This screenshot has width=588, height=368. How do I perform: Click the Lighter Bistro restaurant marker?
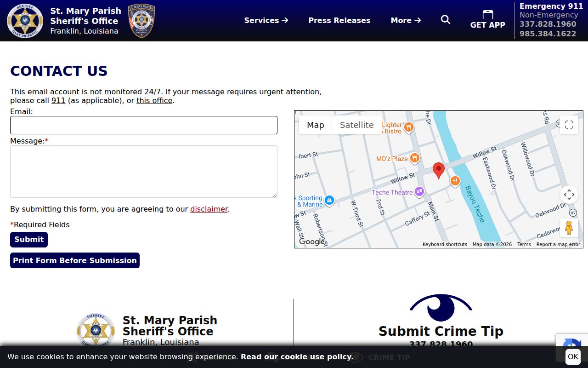(408, 127)
